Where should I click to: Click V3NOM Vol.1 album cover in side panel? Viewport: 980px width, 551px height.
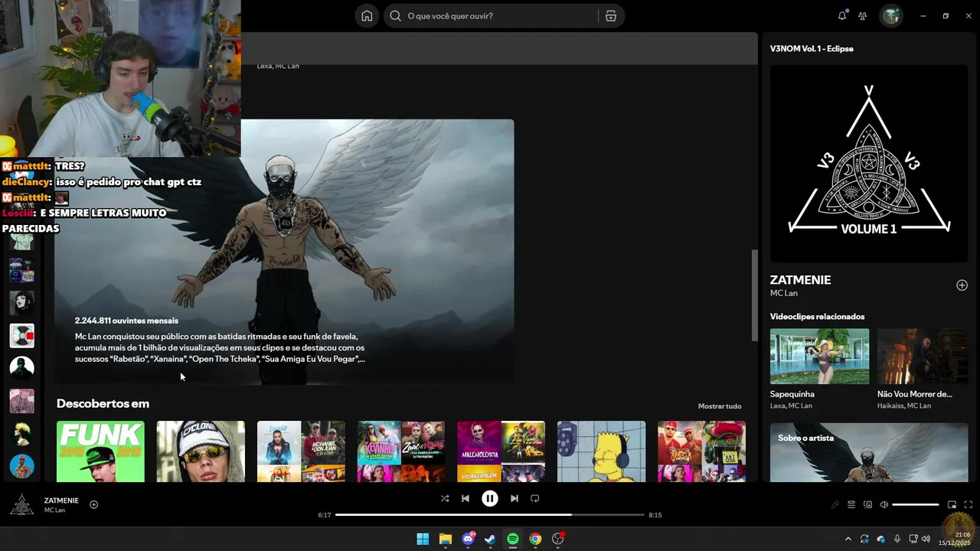(x=869, y=163)
